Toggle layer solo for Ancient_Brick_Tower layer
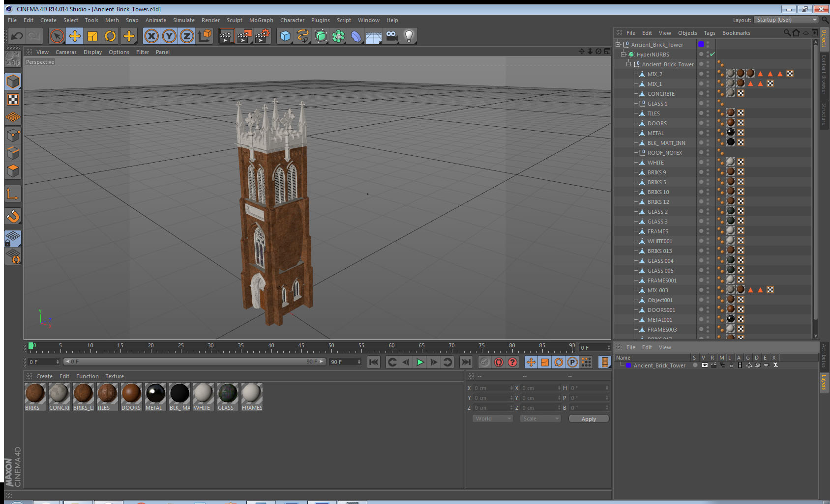 coord(695,365)
